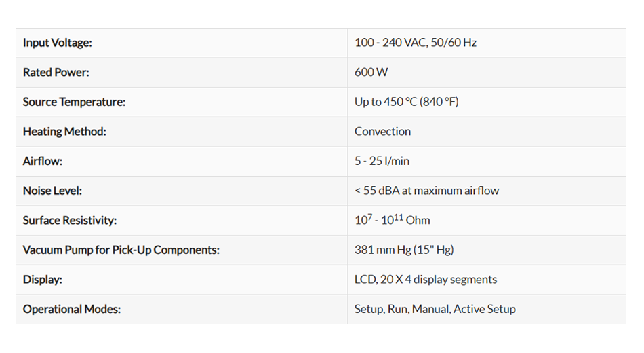Click the Input Voltage label
Screen dimensions: 644x353
[57, 43]
